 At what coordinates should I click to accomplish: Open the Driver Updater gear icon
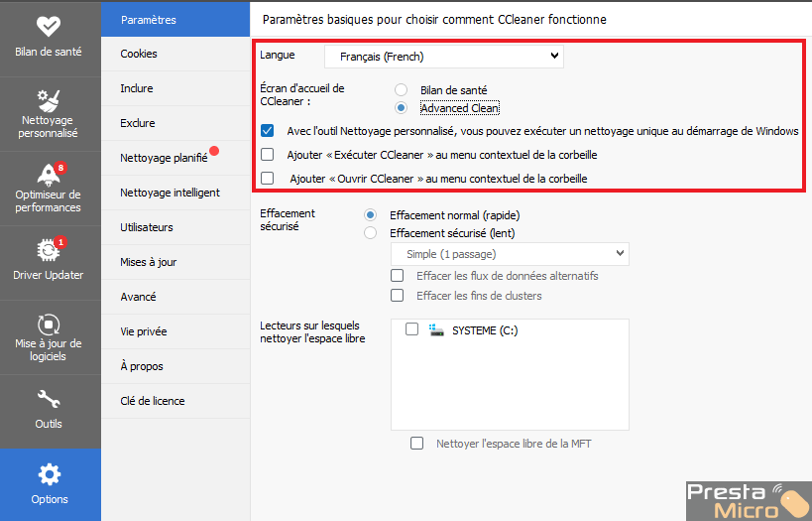click(x=49, y=250)
